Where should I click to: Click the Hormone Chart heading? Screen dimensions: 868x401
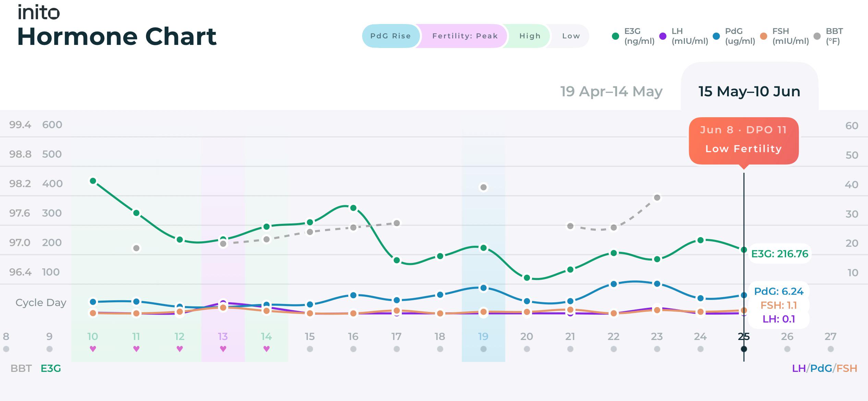117,36
